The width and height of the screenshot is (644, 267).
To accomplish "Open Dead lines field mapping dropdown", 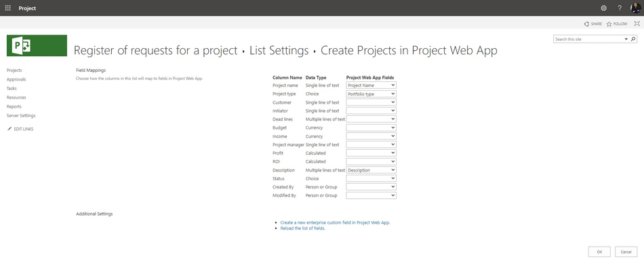I will tap(371, 119).
